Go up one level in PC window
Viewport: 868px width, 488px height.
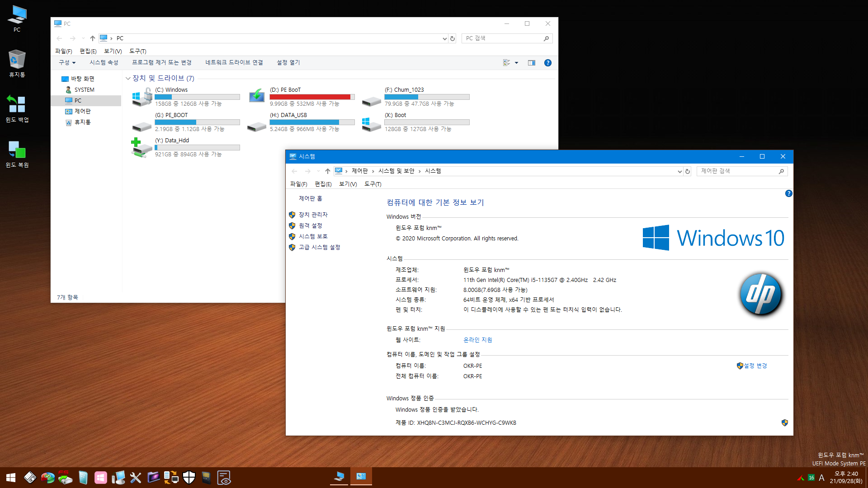coord(92,38)
